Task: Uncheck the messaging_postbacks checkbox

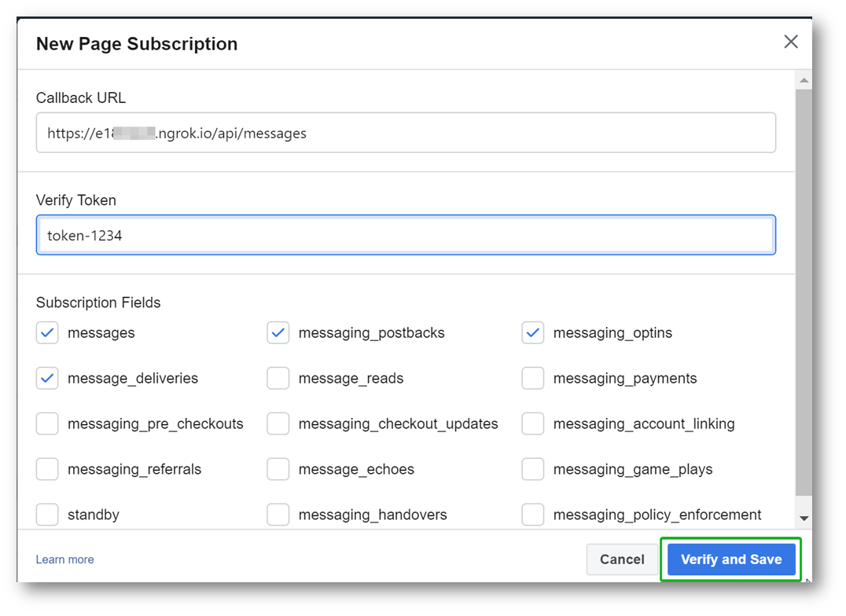Action: pyautogui.click(x=278, y=333)
